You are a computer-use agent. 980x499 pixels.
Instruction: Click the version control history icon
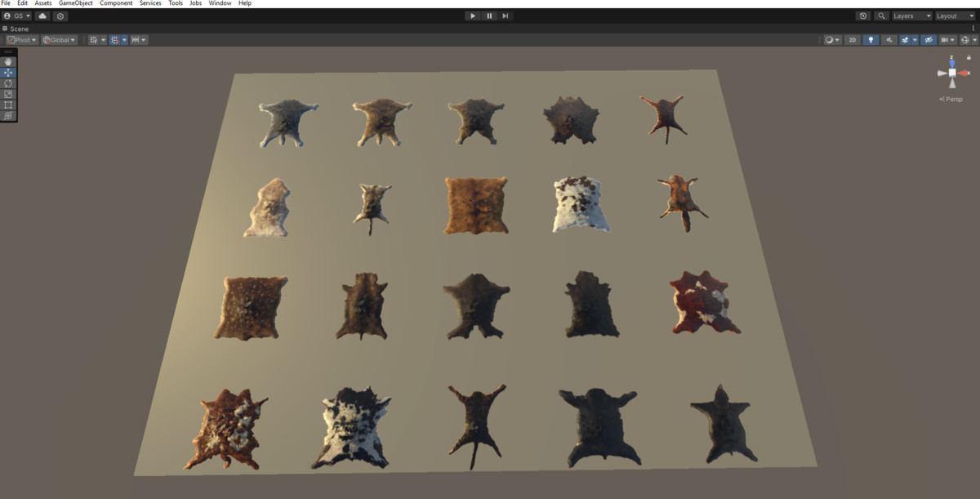(x=863, y=16)
